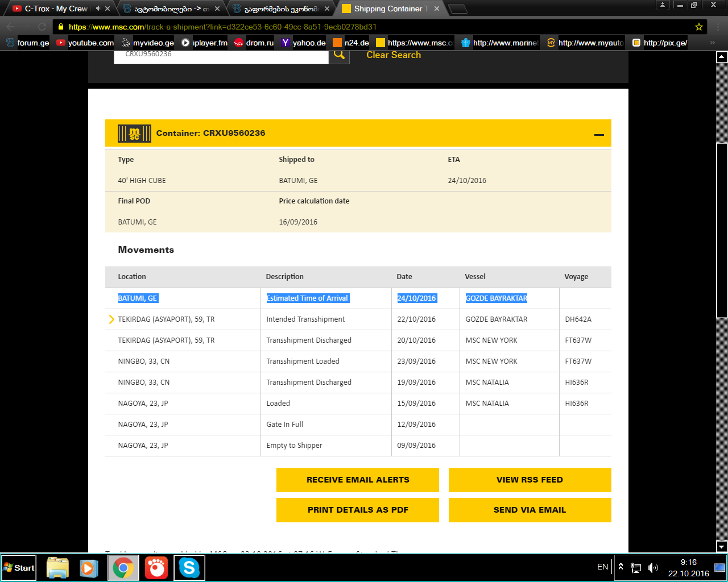Open myvideo.ge bookmark
This screenshot has width=728, height=582.
148,43
